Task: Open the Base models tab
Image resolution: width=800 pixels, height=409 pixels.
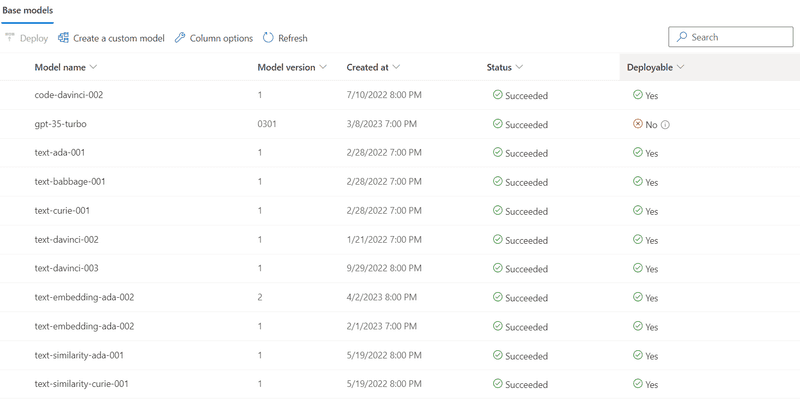Action: click(28, 10)
